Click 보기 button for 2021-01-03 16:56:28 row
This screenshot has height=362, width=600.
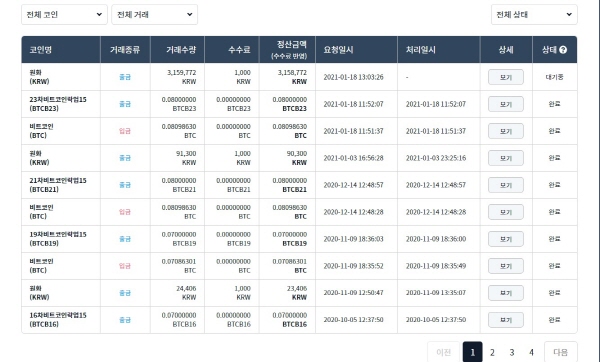click(x=505, y=158)
